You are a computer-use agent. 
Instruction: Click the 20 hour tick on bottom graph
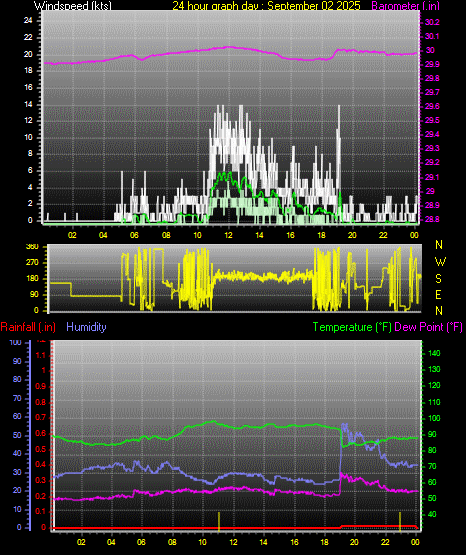pyautogui.click(x=354, y=542)
